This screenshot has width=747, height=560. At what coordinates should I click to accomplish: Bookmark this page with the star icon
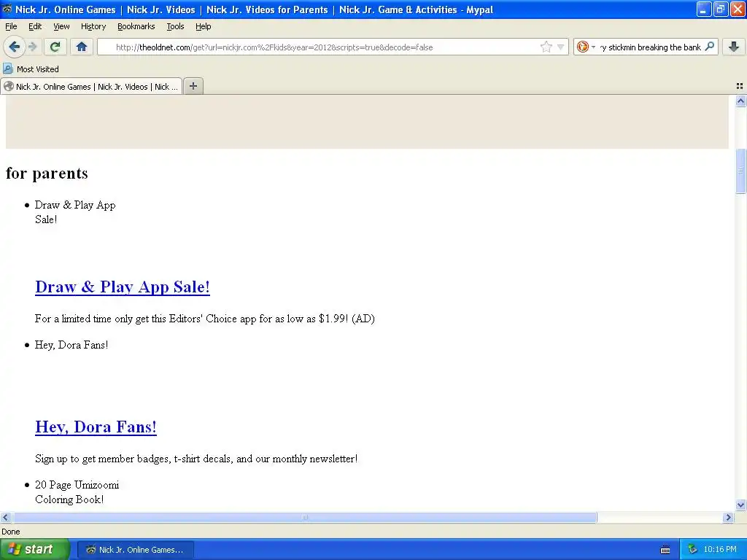click(546, 47)
